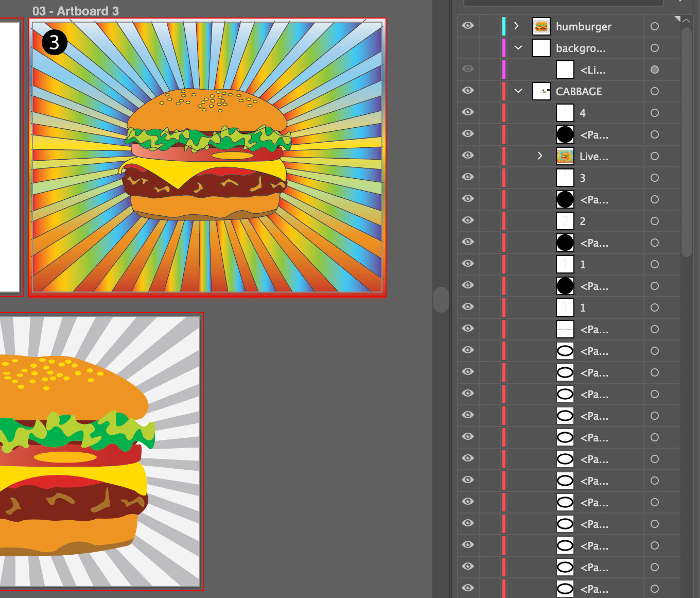Viewport: 700px width, 598px height.
Task: Toggle visibility of Live... sublayer
Action: pos(468,156)
